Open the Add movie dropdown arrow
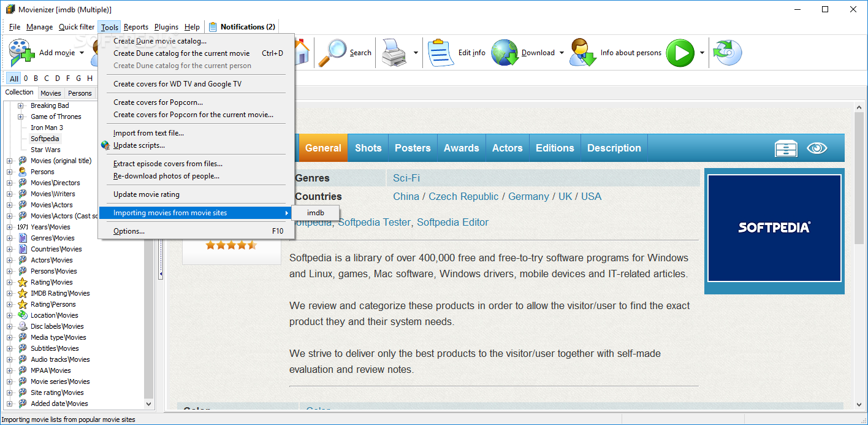The height and width of the screenshot is (425, 868). [82, 53]
